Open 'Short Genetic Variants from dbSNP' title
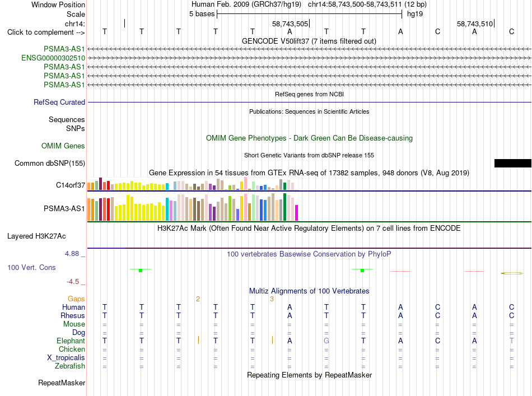This screenshot has width=532, height=396. 309,155
